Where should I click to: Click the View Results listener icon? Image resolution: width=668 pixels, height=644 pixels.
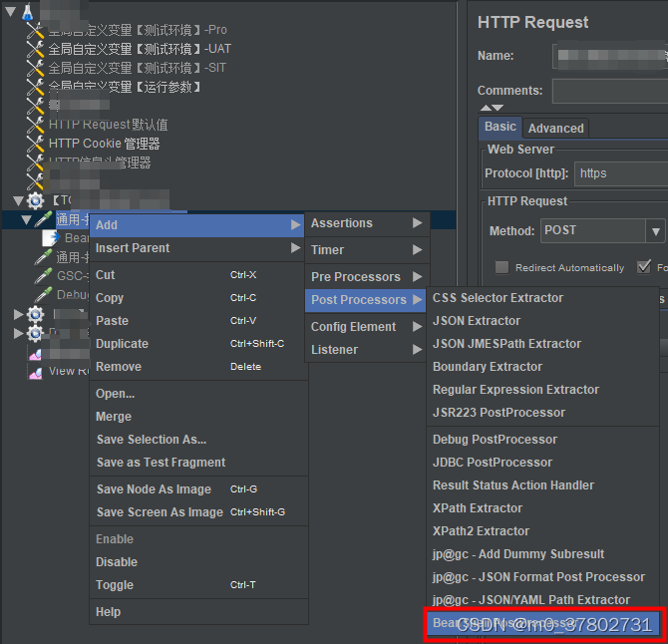click(35, 372)
